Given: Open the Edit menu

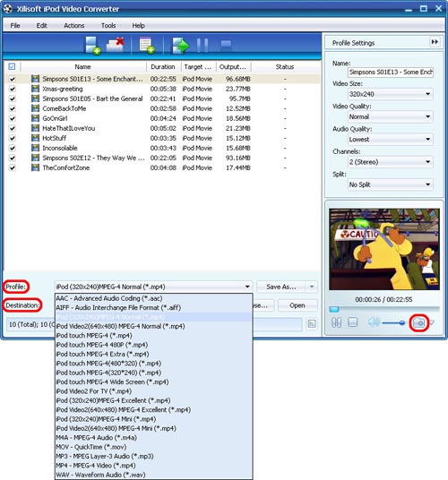Looking at the screenshot, I should 41,25.
